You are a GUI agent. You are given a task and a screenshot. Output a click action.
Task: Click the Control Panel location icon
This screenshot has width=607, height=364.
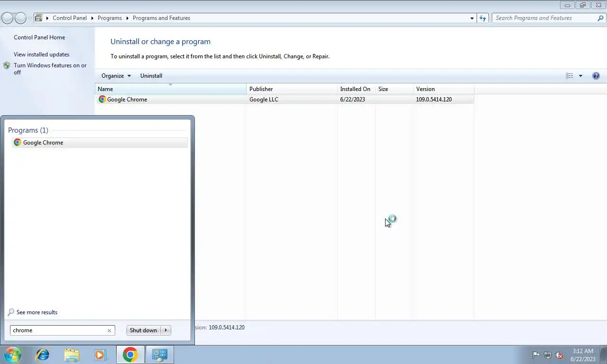point(39,18)
